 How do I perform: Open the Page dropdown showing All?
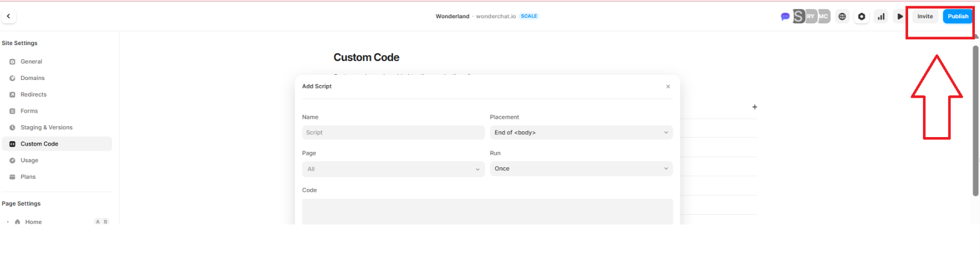(393, 169)
